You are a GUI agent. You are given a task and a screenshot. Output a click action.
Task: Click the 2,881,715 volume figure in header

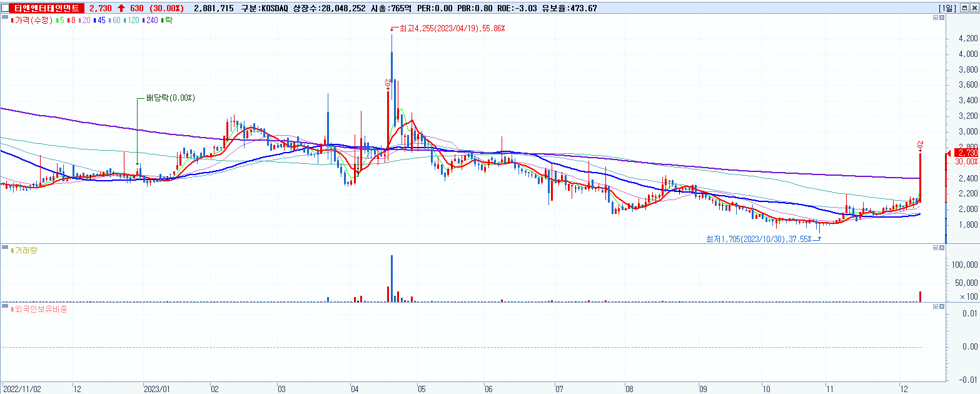214,8
